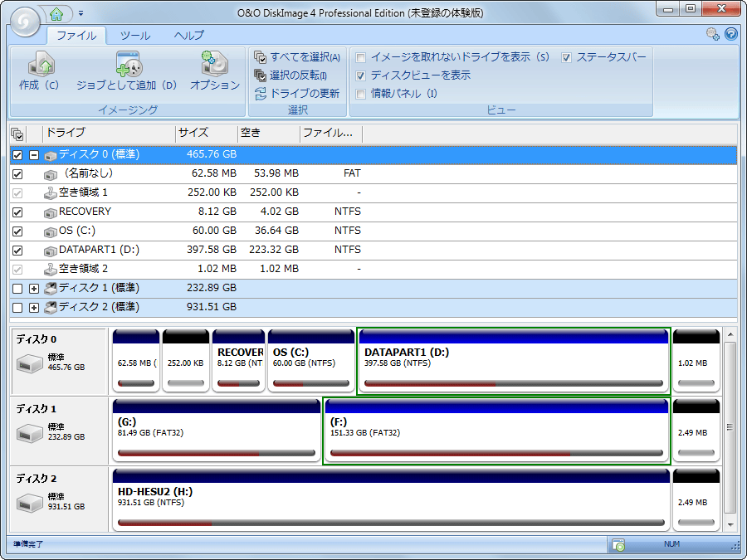
Task: Check the ディスク 2 (標準) checkbox
Action: point(17,307)
